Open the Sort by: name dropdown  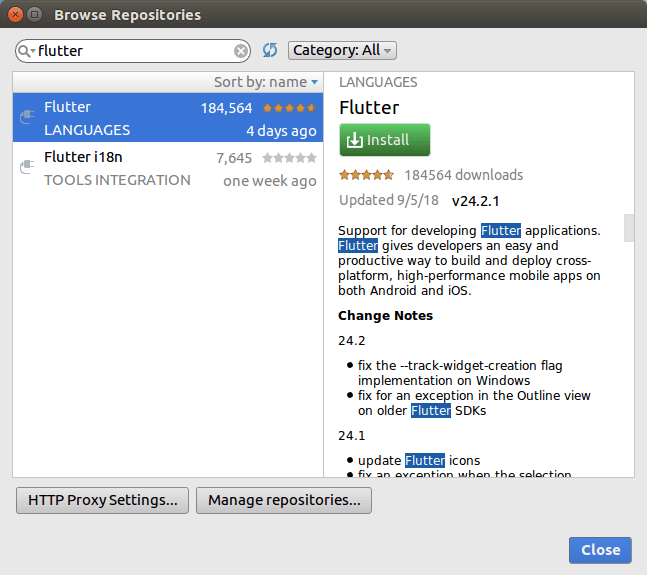(x=266, y=82)
